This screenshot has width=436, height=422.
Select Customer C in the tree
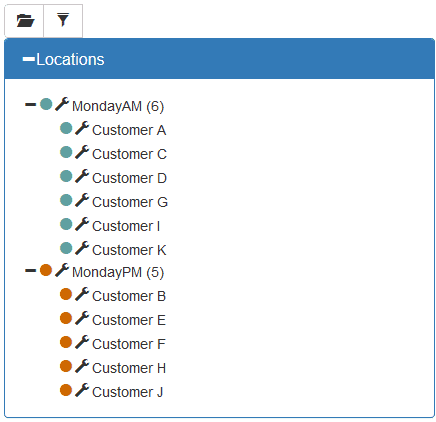129,154
